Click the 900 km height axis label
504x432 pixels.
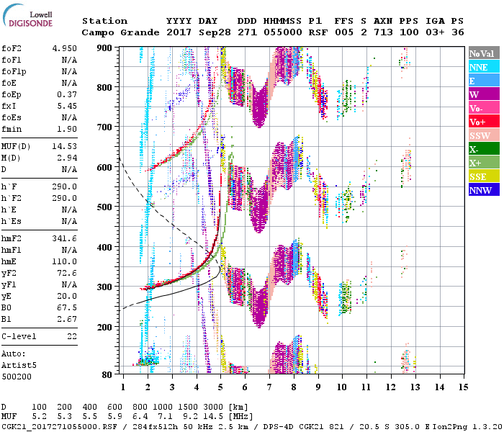(x=105, y=48)
